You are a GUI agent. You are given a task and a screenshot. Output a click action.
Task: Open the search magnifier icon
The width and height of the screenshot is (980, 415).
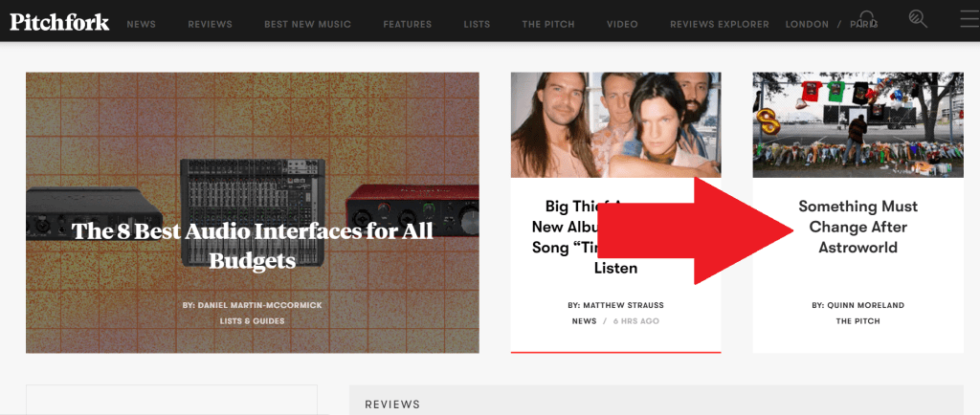pyautogui.click(x=918, y=19)
